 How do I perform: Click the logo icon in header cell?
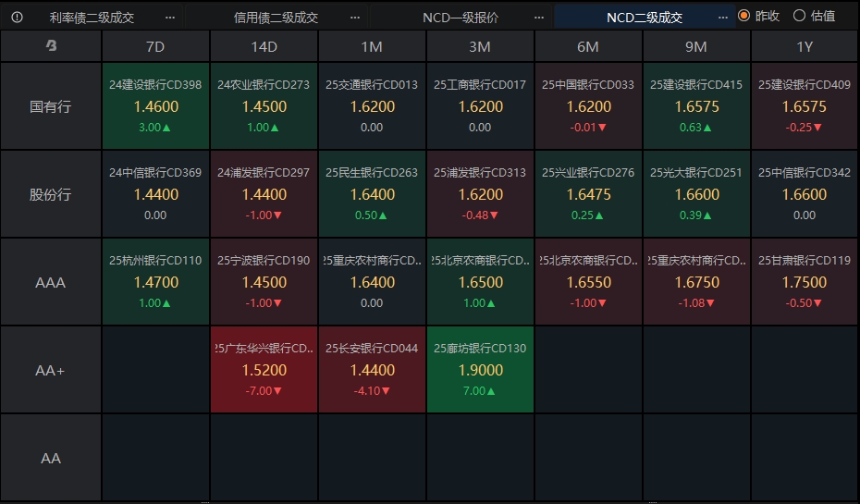(51, 45)
